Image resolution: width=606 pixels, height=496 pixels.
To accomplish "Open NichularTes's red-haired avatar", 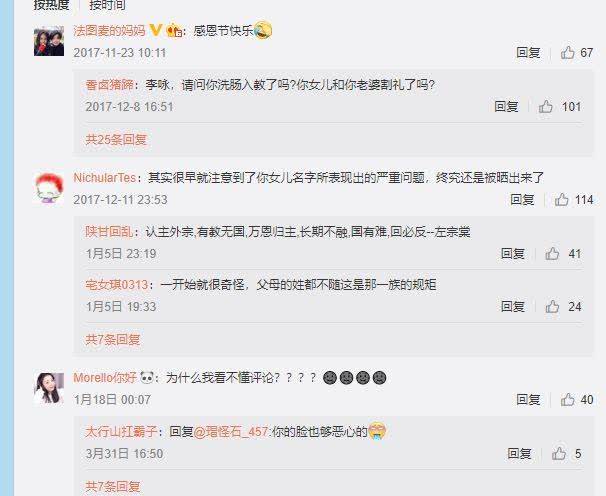I will pyautogui.click(x=49, y=188).
